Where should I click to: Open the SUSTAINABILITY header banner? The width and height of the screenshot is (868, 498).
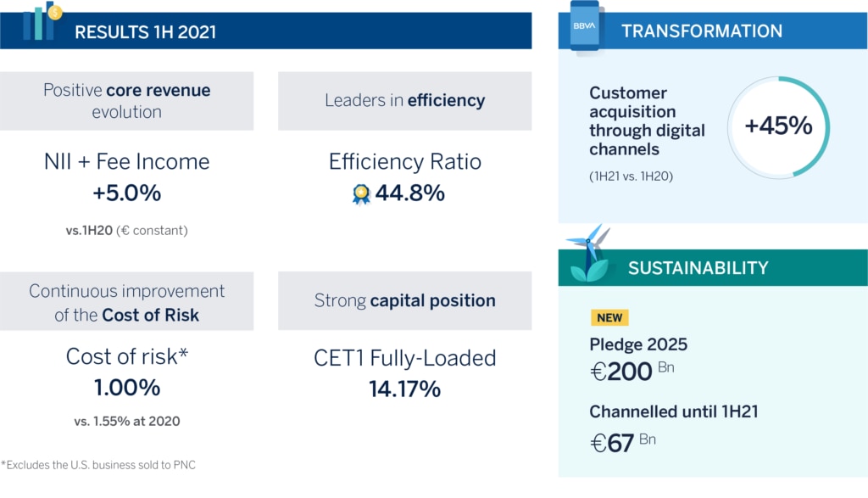pos(713,267)
